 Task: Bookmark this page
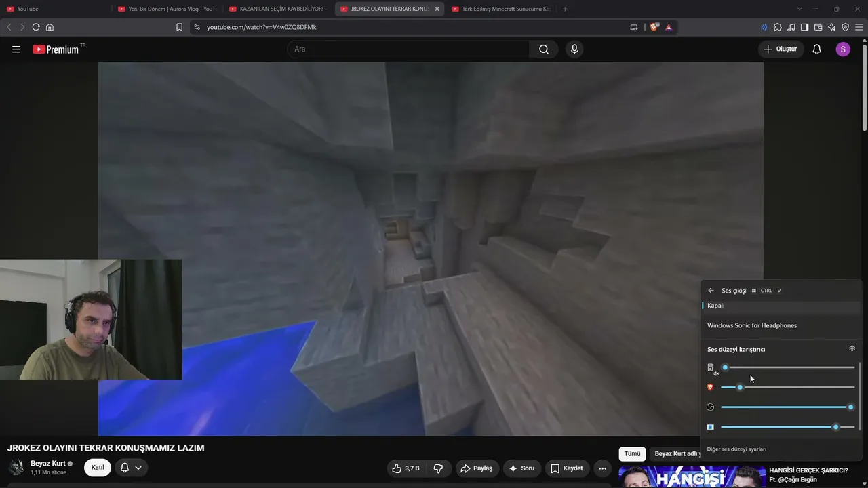click(x=179, y=27)
